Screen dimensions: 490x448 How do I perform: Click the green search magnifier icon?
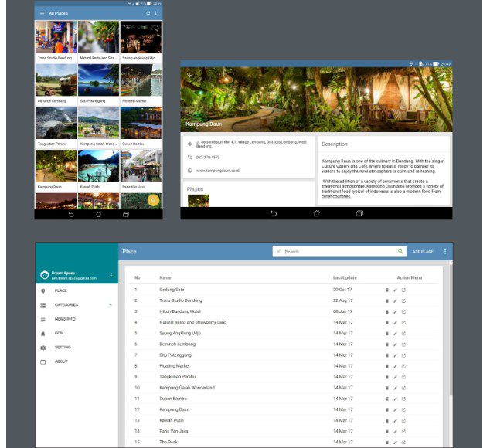[x=400, y=251]
